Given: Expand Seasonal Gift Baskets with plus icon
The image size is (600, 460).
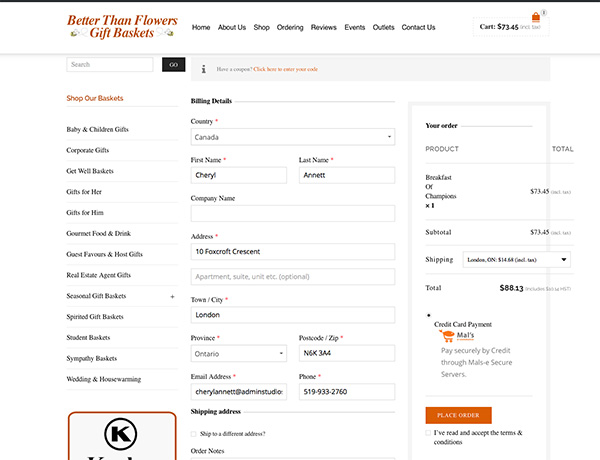Looking at the screenshot, I should 172,296.
